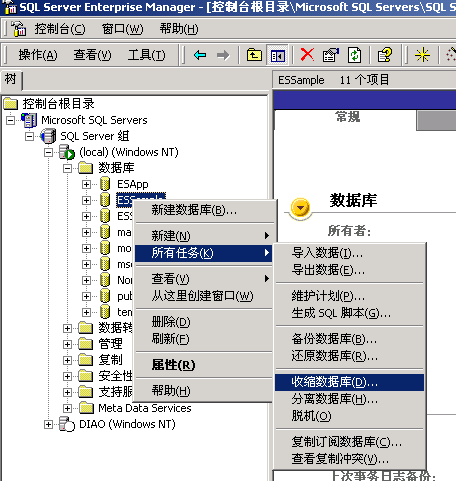The image size is (456, 481).
Task: Open the 查看(V) toolbar menu
Action: click(x=92, y=55)
